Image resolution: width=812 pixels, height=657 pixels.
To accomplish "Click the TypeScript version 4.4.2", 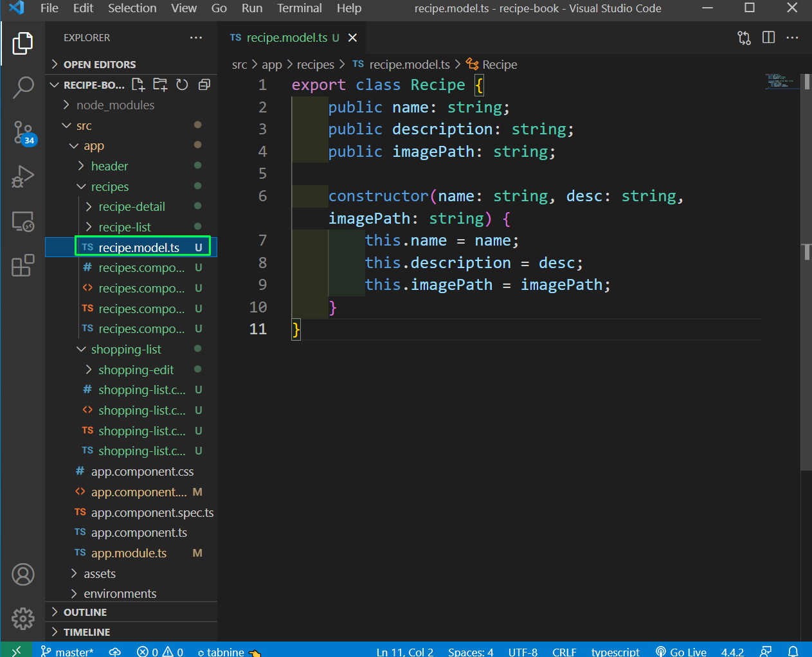I will (x=732, y=651).
